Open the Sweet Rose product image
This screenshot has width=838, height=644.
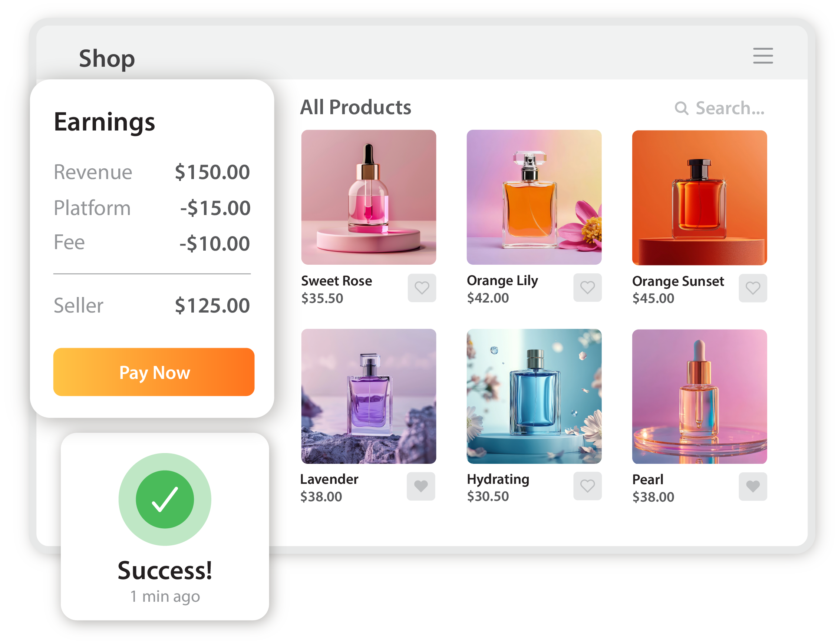(369, 197)
